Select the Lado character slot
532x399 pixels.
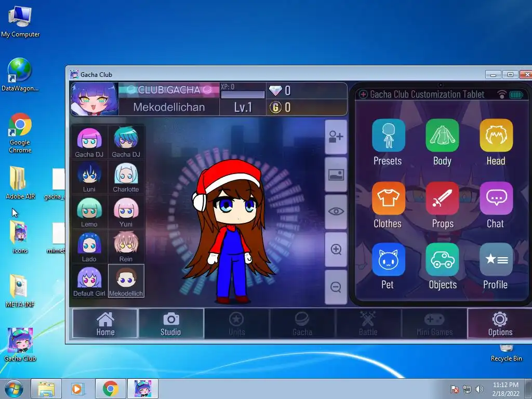coord(89,247)
